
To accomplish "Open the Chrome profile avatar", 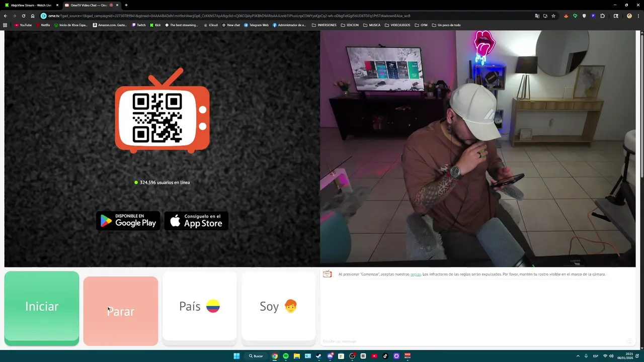I will [x=629, y=16].
